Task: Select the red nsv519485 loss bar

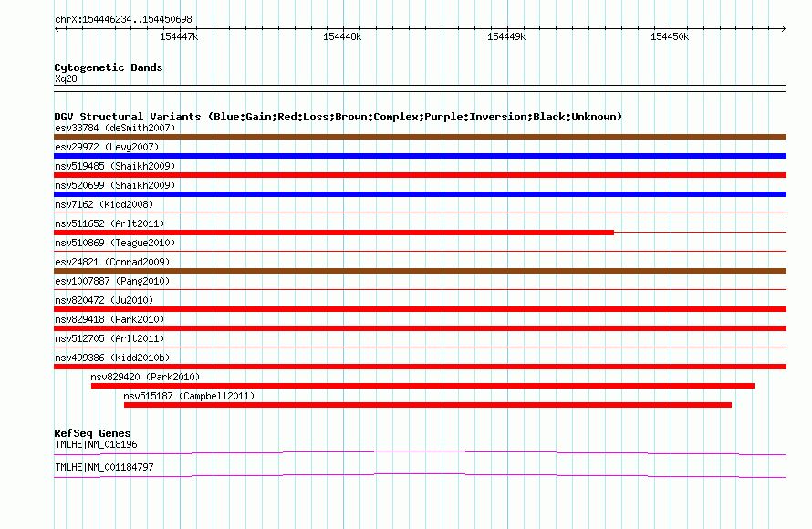Action: coord(420,175)
